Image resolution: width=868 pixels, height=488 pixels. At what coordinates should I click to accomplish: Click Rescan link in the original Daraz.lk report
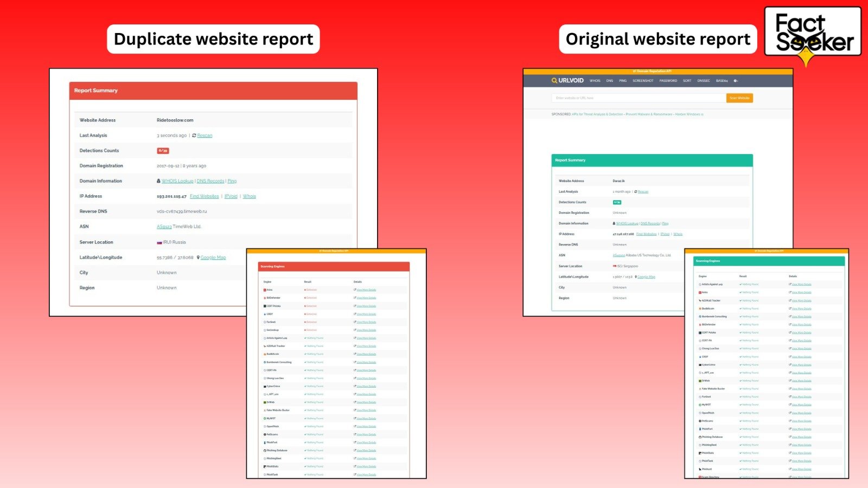(x=643, y=191)
